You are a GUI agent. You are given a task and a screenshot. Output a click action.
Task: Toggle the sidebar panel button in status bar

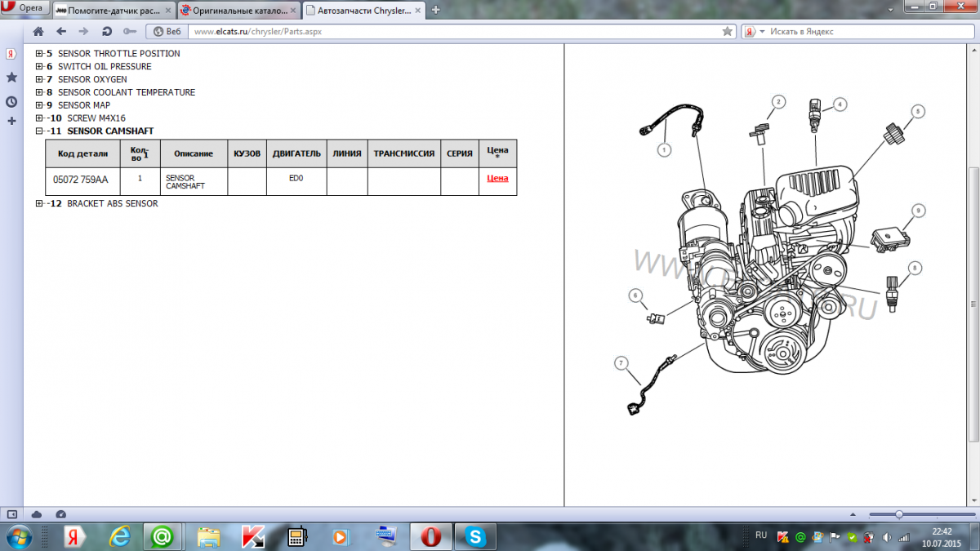click(x=11, y=514)
